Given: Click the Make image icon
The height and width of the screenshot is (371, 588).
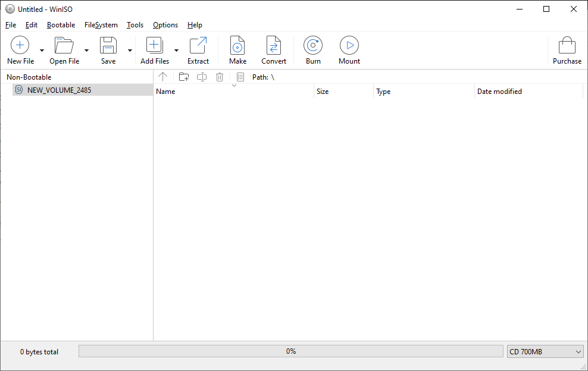Looking at the screenshot, I should pyautogui.click(x=237, y=45).
